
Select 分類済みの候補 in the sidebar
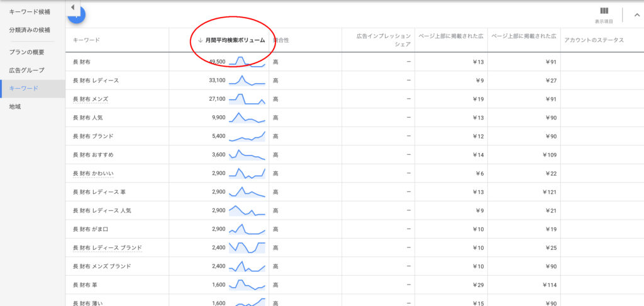29,30
